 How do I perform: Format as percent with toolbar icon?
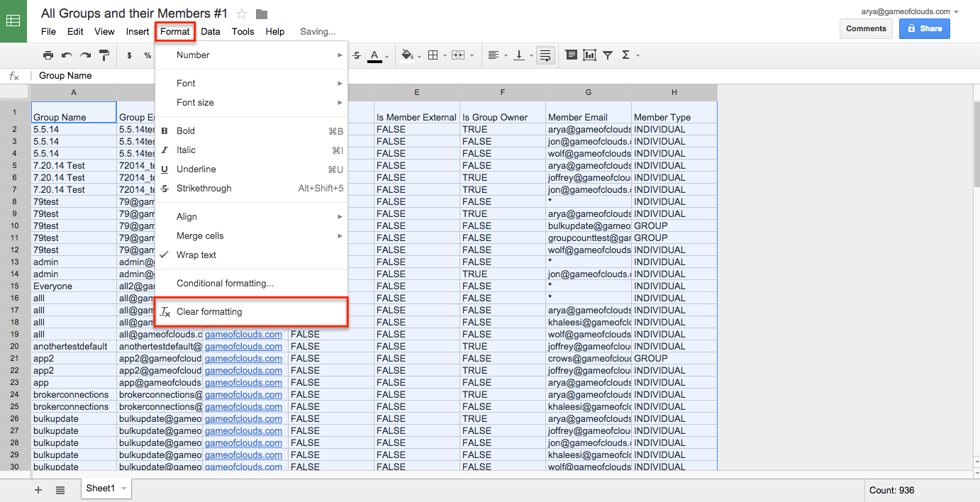click(x=147, y=55)
